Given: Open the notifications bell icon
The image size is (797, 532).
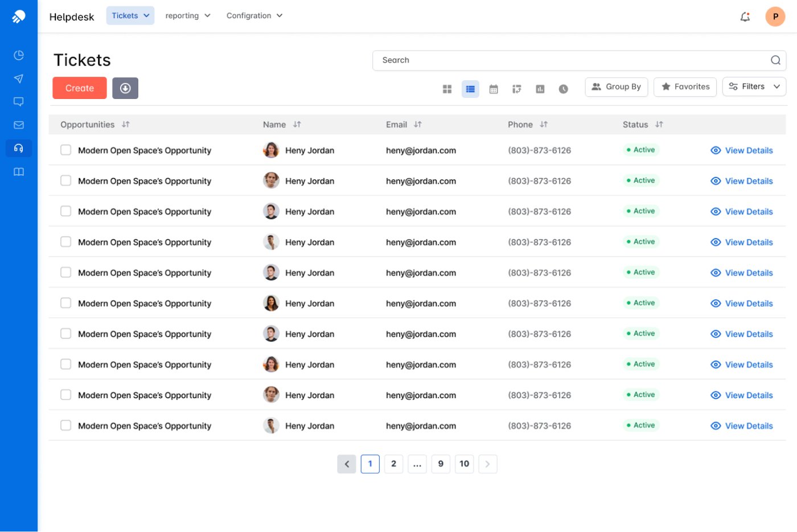Looking at the screenshot, I should pos(745,17).
